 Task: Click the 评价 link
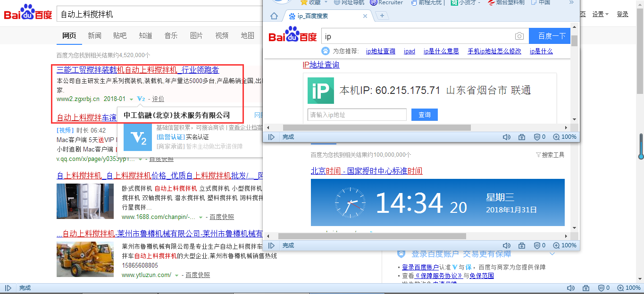pyautogui.click(x=158, y=99)
